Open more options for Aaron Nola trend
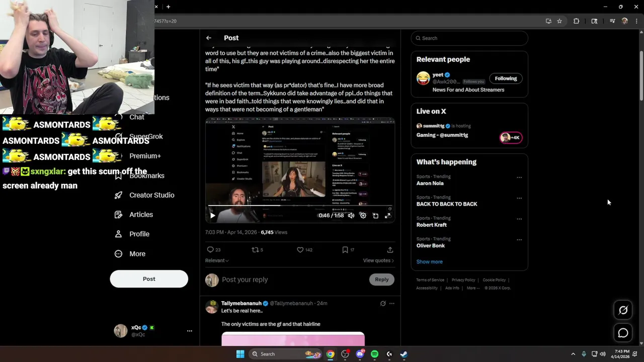Viewport: 644px width, 362px height. [x=519, y=177]
